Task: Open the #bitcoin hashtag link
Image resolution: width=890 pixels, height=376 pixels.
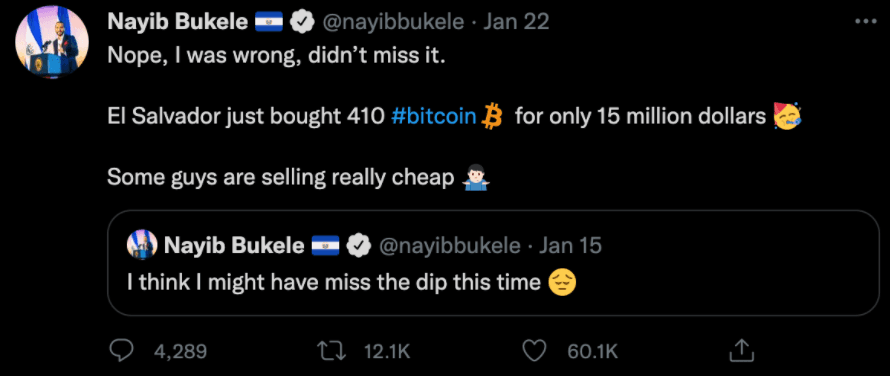Action: [434, 116]
